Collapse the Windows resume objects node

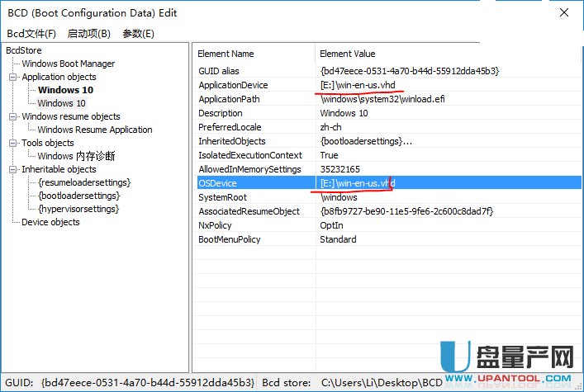(13, 116)
